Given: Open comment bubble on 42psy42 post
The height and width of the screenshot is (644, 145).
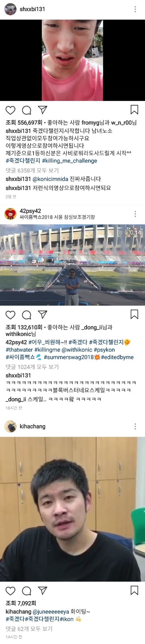Looking at the screenshot, I should pos(27,315).
